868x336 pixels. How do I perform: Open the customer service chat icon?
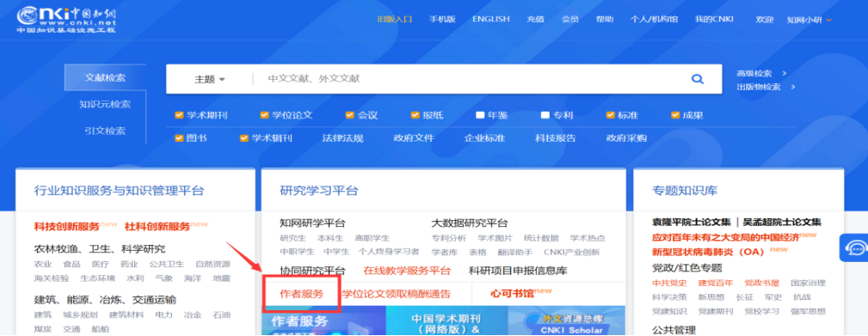click(855, 247)
